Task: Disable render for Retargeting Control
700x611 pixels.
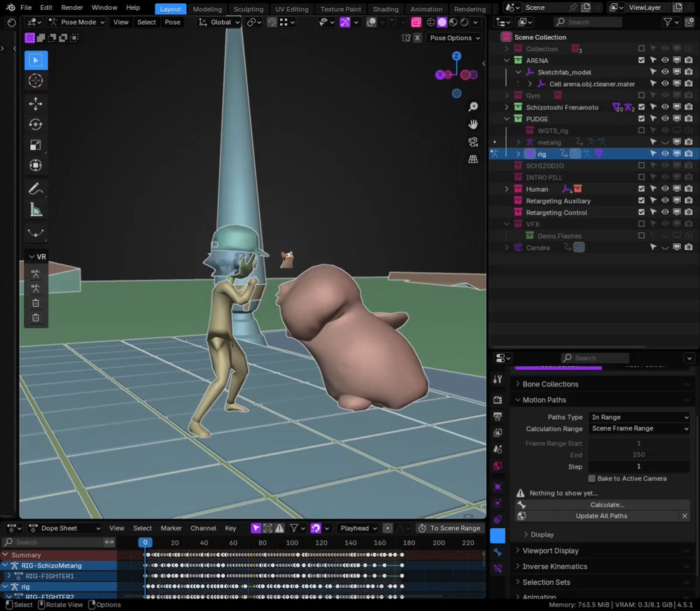Action: (x=689, y=213)
